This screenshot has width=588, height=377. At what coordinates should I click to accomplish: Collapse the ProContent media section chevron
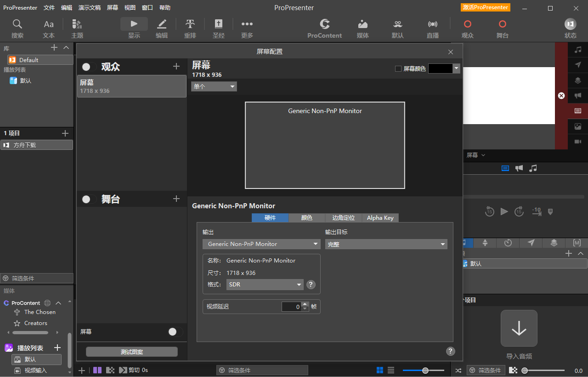(58, 303)
